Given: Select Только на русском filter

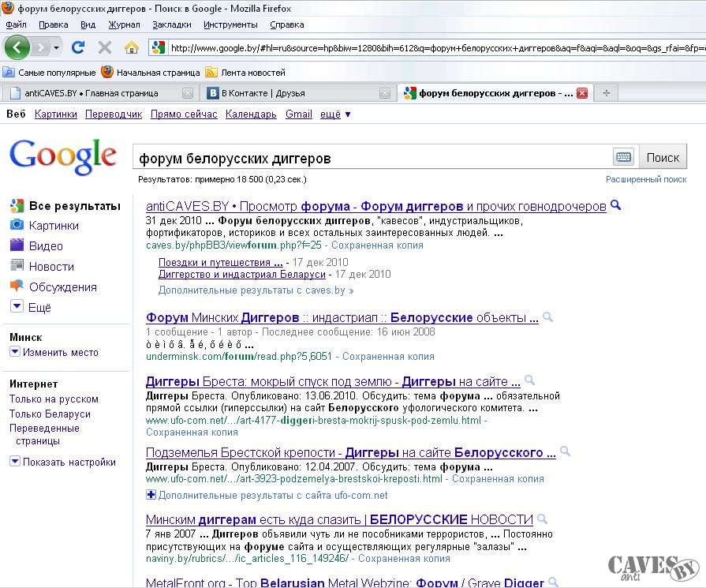Looking at the screenshot, I should 54,399.
